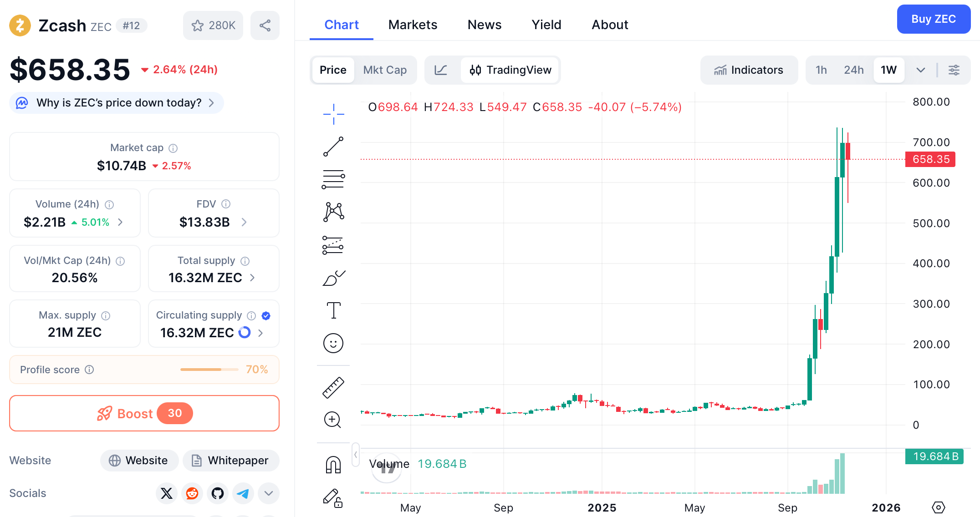Open the brush drawing tool
This screenshot has width=980, height=517.
tap(334, 278)
